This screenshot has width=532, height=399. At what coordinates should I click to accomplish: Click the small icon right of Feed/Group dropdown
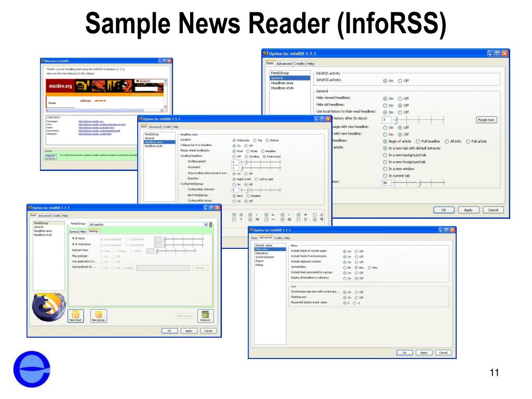[x=211, y=224]
